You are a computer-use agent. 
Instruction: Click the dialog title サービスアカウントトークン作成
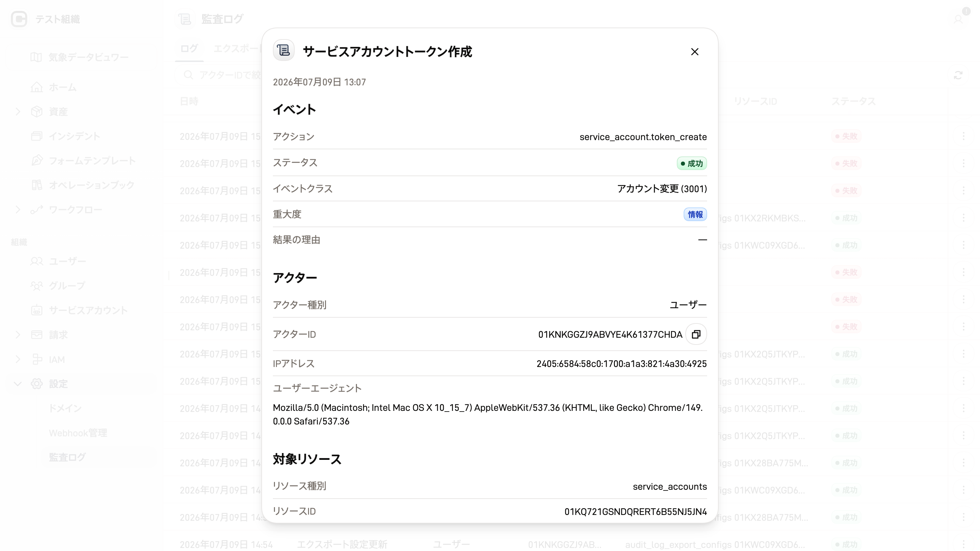point(387,51)
